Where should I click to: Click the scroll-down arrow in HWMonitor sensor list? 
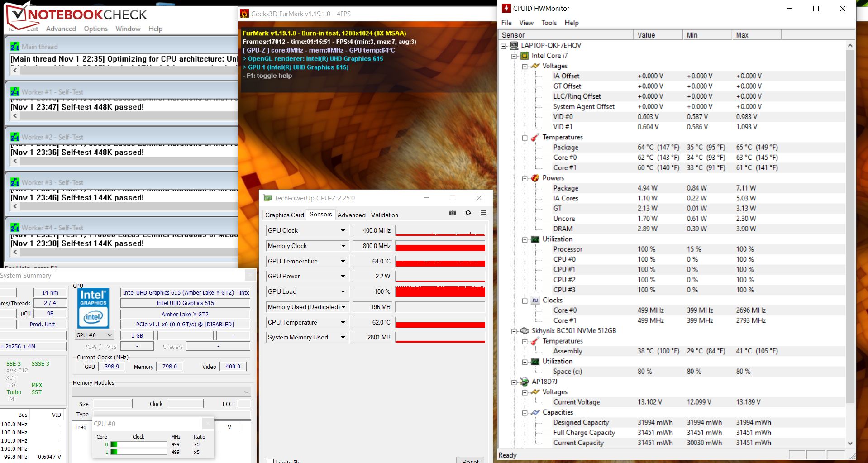point(850,443)
